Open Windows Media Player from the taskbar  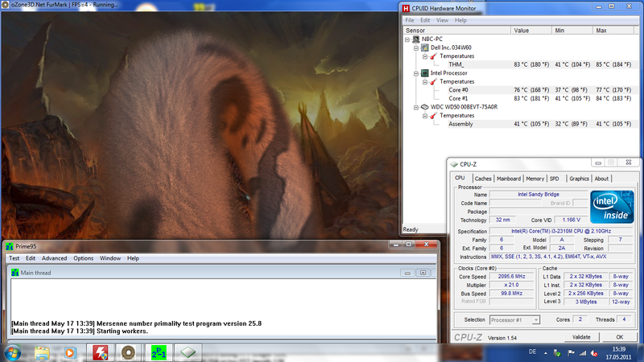point(70,353)
